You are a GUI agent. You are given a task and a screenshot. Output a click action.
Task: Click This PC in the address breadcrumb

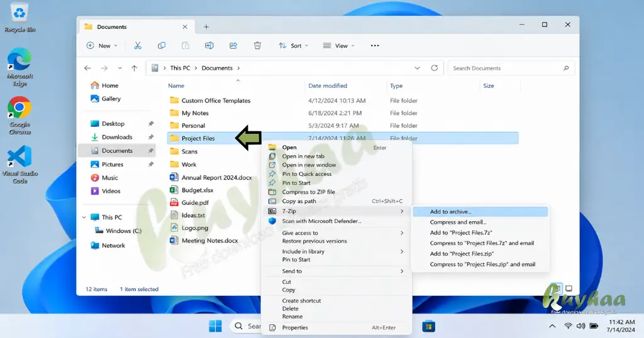180,68
